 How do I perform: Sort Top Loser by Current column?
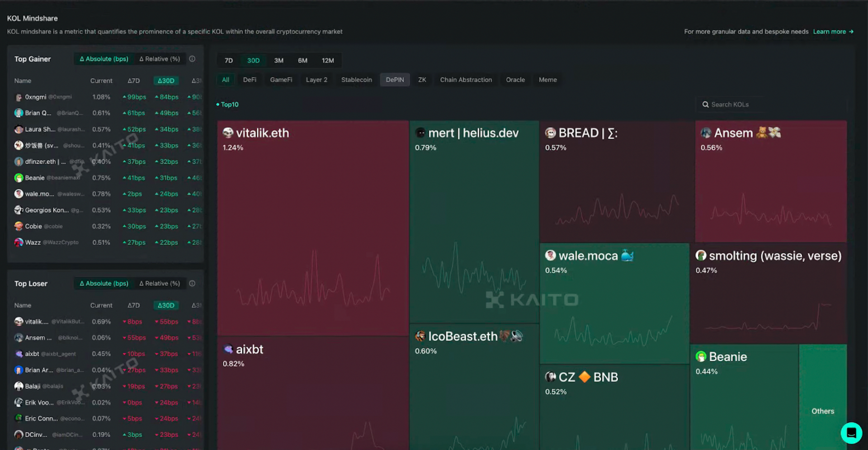(x=101, y=305)
